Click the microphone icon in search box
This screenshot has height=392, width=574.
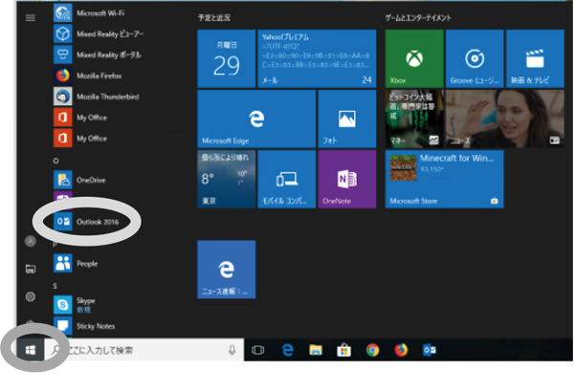232,350
